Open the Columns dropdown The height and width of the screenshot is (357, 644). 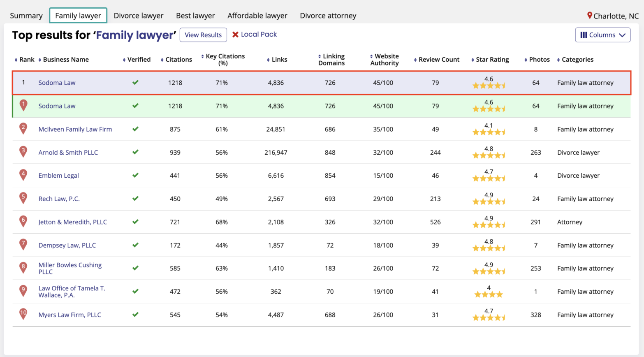click(x=602, y=35)
